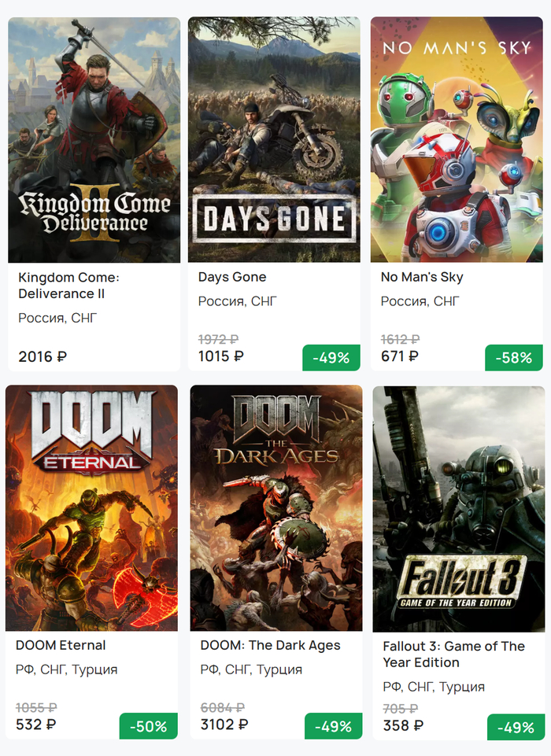This screenshot has height=756, width=551.
Task: Open the Kingdom Come: Deliverance II title
Action: click(x=68, y=286)
